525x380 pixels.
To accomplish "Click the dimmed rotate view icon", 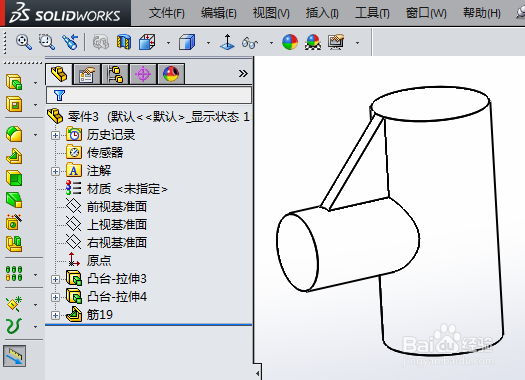I will pyautogui.click(x=101, y=43).
